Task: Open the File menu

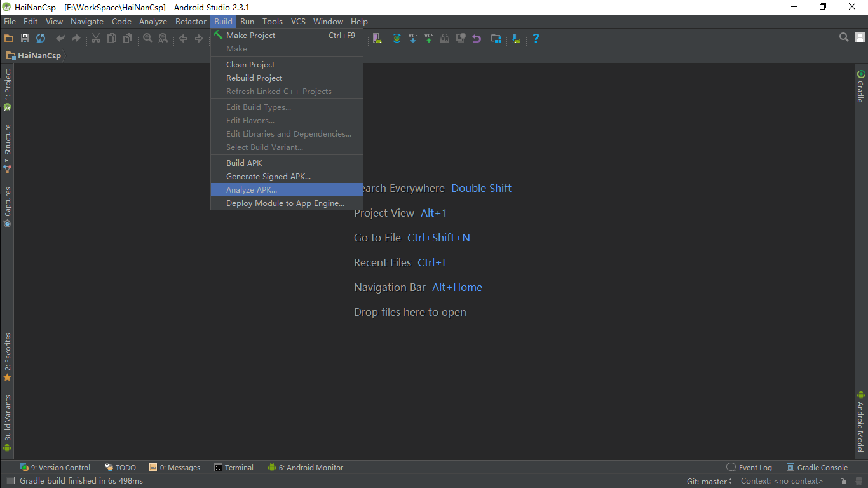Action: click(x=10, y=22)
